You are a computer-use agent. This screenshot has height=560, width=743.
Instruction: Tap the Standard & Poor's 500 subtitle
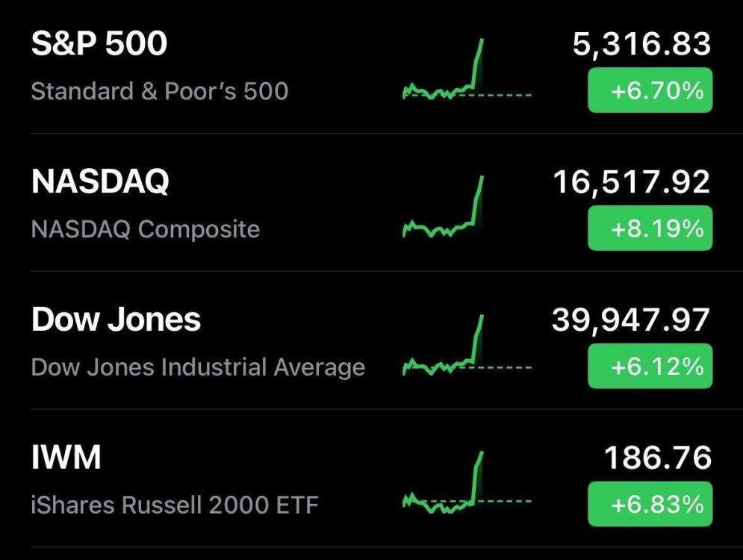pos(160,92)
